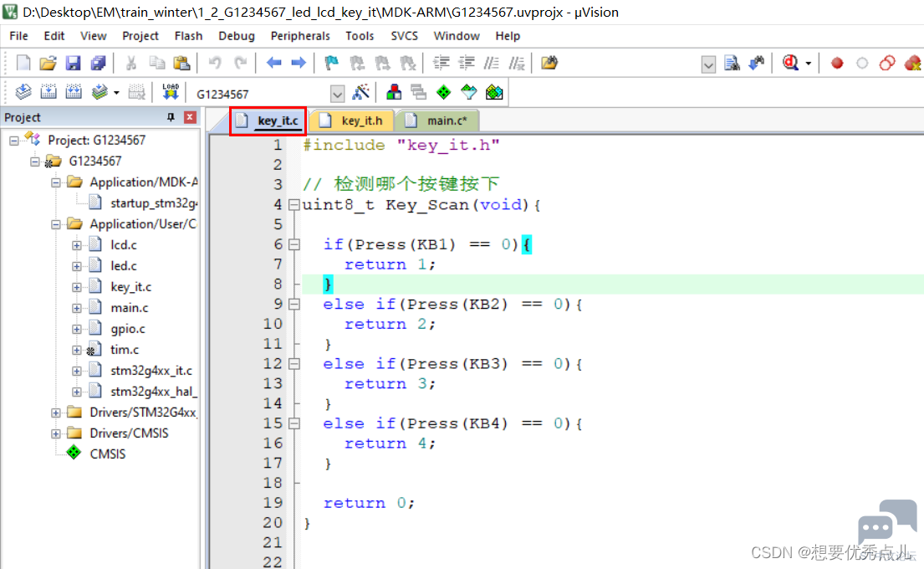Click the Save file icon
Screen dimensions: 924x569
click(74, 63)
